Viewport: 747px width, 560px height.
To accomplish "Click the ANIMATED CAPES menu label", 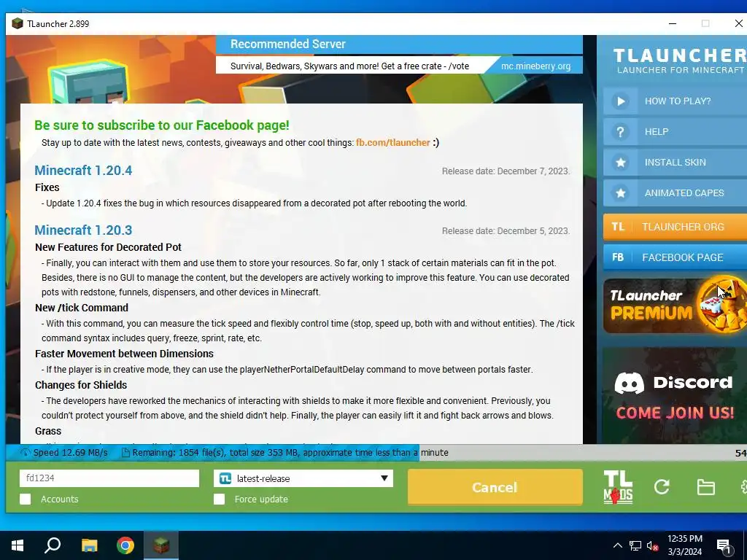I will [684, 192].
